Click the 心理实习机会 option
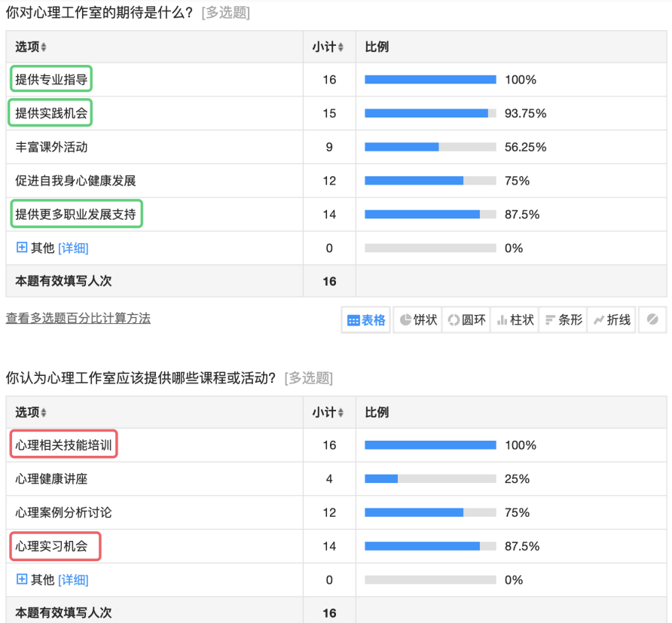Viewport: 672px width, 623px height. click(51, 546)
